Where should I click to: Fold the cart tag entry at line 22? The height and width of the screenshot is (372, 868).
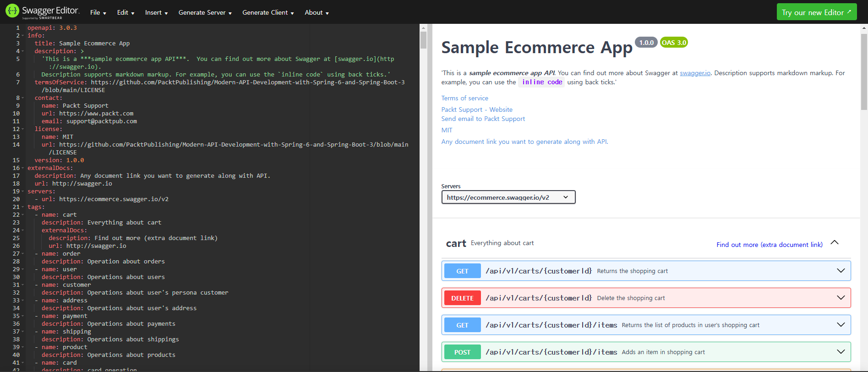click(23, 215)
